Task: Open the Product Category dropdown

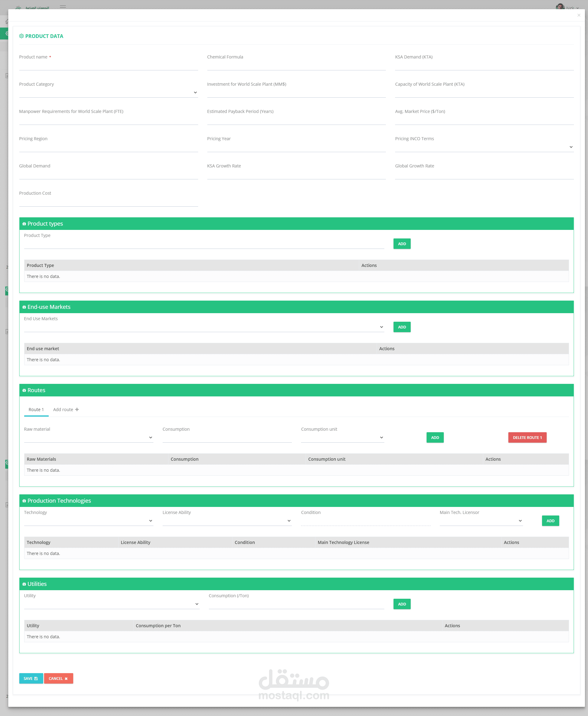Action: click(108, 92)
